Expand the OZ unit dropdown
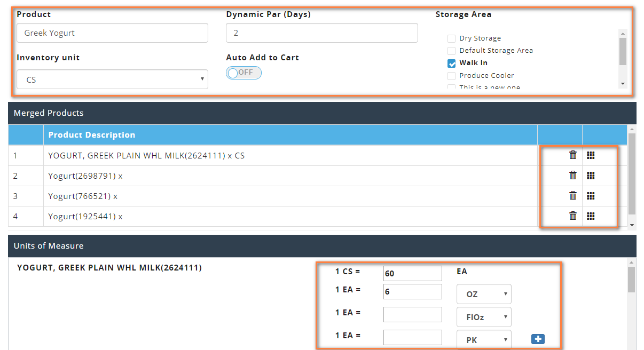The image size is (644, 350). click(484, 294)
